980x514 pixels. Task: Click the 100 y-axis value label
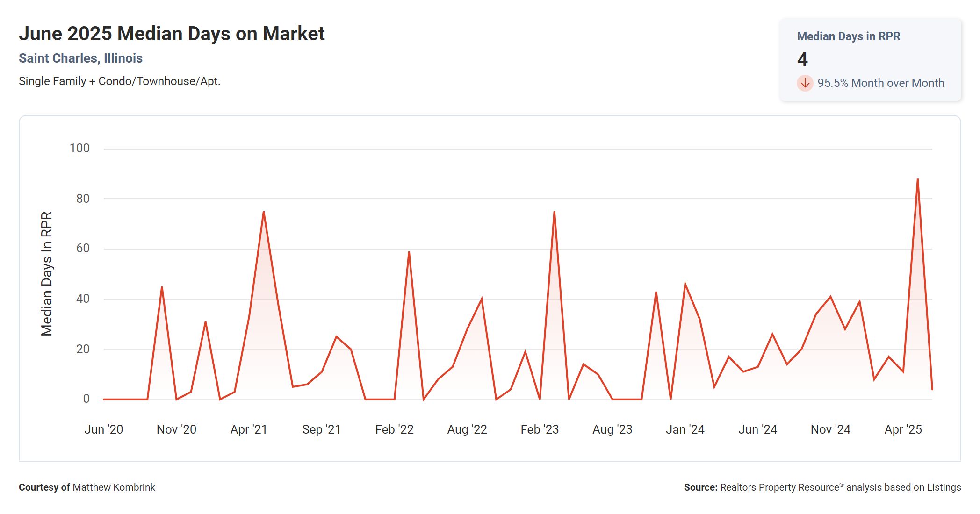[79, 149]
